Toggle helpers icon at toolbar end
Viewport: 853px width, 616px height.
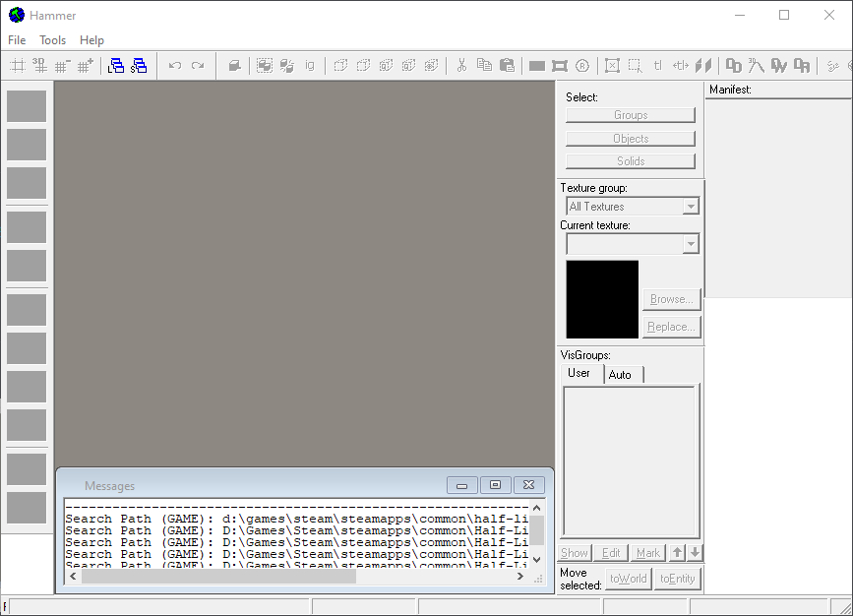tap(832, 66)
